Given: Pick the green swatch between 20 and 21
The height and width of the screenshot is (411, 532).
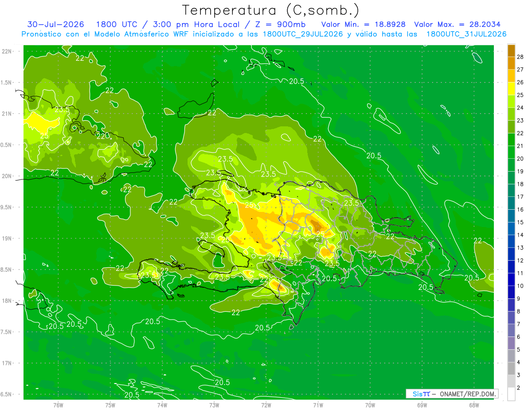Looking at the screenshot, I should [511, 153].
